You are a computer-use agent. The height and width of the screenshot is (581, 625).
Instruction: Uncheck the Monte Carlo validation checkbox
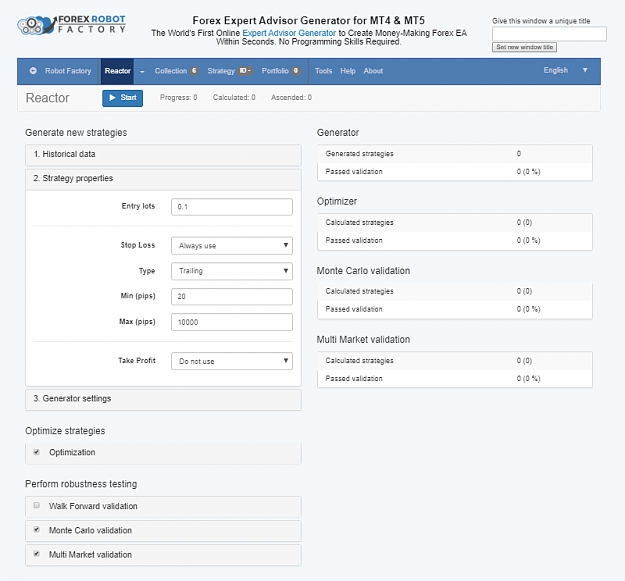pos(37,530)
